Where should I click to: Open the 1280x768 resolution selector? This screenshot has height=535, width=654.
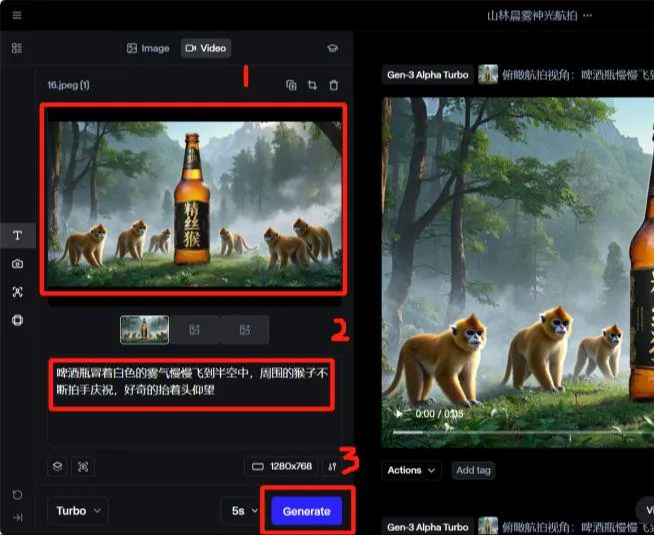[282, 466]
